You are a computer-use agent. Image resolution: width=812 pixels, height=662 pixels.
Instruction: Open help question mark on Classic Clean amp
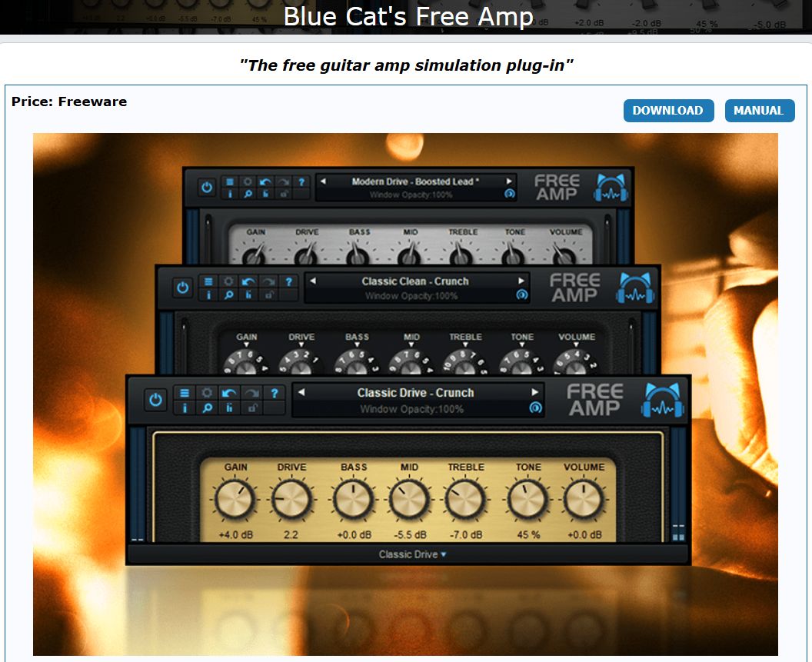coord(289,281)
